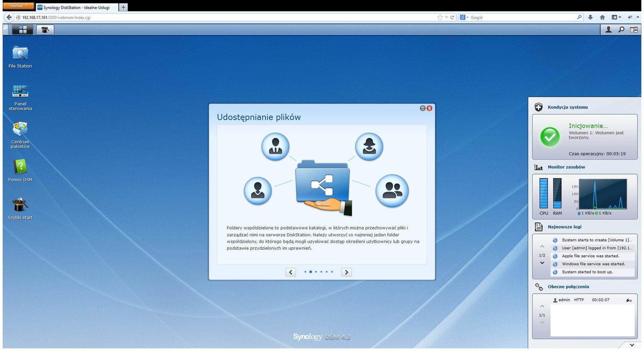Open a new browser tab
The image size is (644, 351).
pyautogui.click(x=123, y=7)
